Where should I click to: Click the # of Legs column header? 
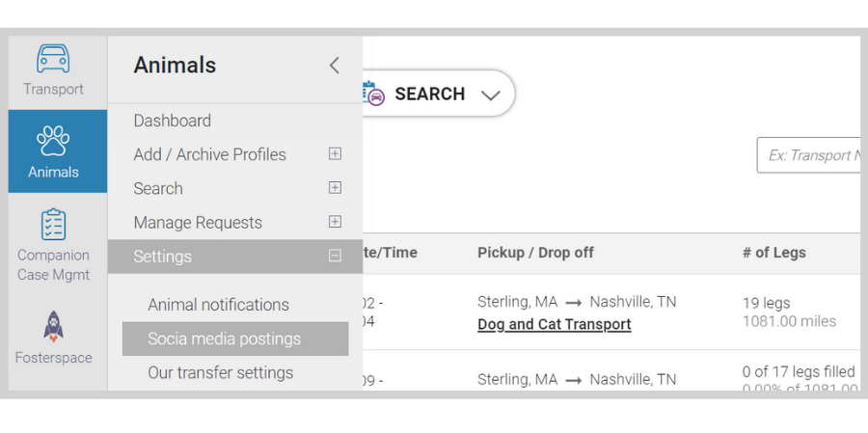coord(773,253)
